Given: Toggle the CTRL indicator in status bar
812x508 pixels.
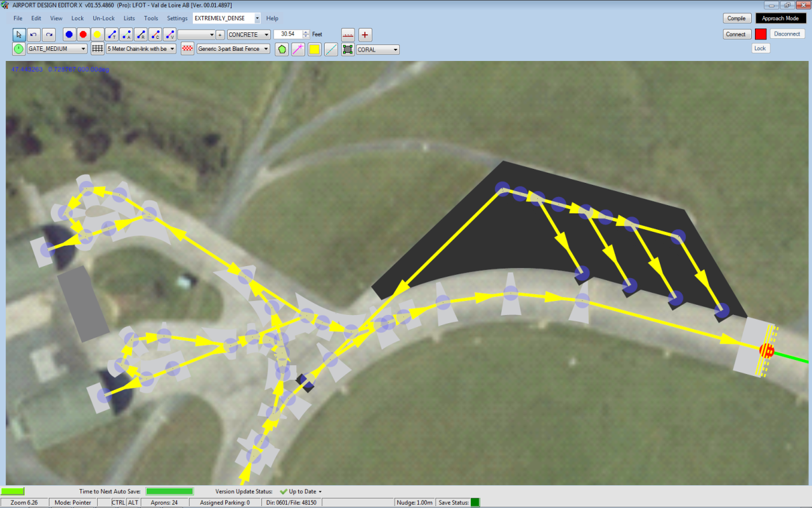Looking at the screenshot, I should point(119,502).
